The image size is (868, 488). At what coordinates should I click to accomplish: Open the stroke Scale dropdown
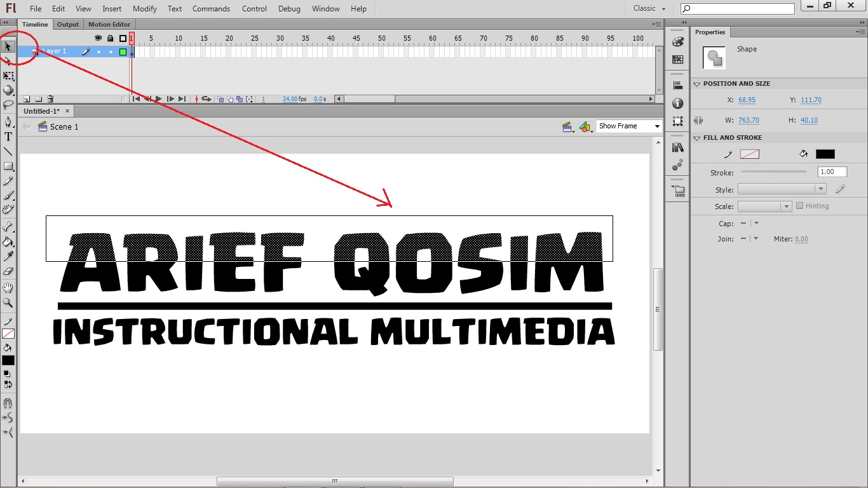point(764,207)
